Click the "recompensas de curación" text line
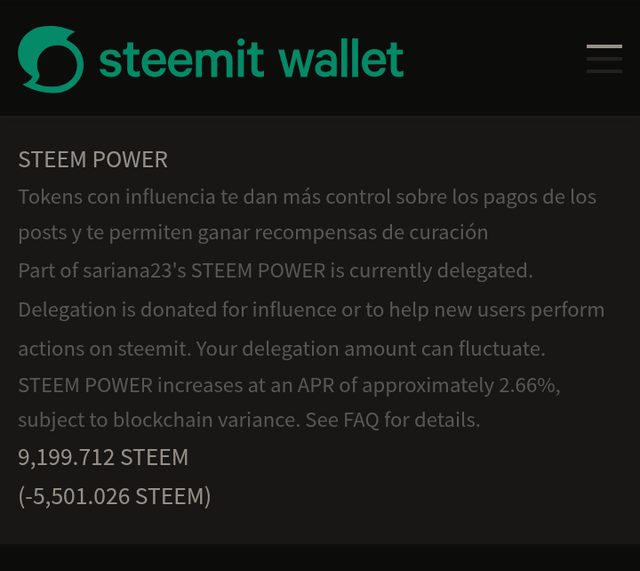 click(371, 233)
